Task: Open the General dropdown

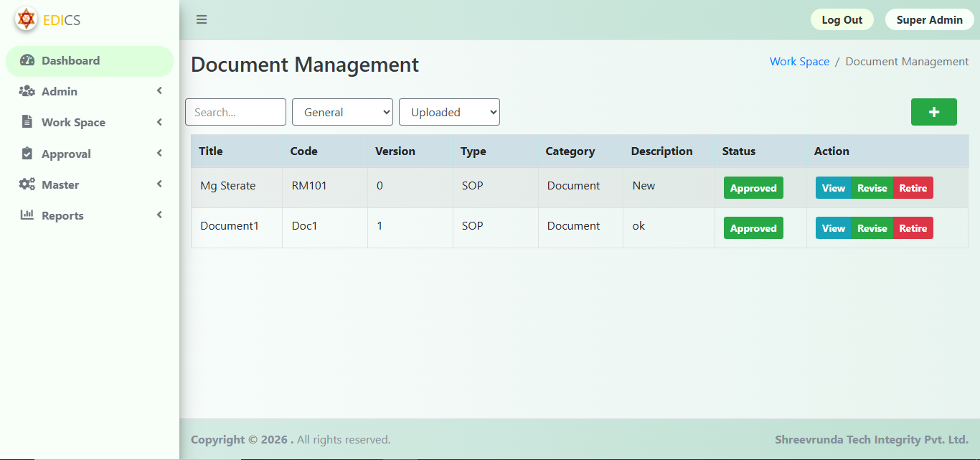Action: (342, 112)
